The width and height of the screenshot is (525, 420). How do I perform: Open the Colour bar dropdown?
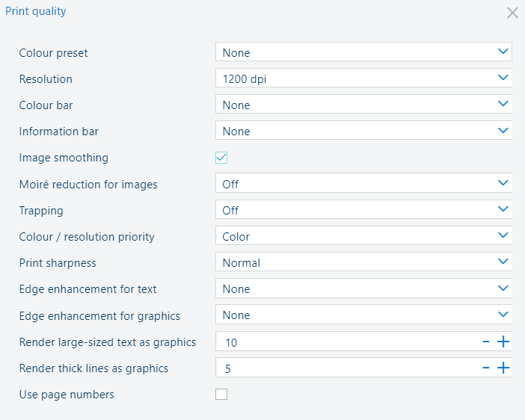point(363,104)
